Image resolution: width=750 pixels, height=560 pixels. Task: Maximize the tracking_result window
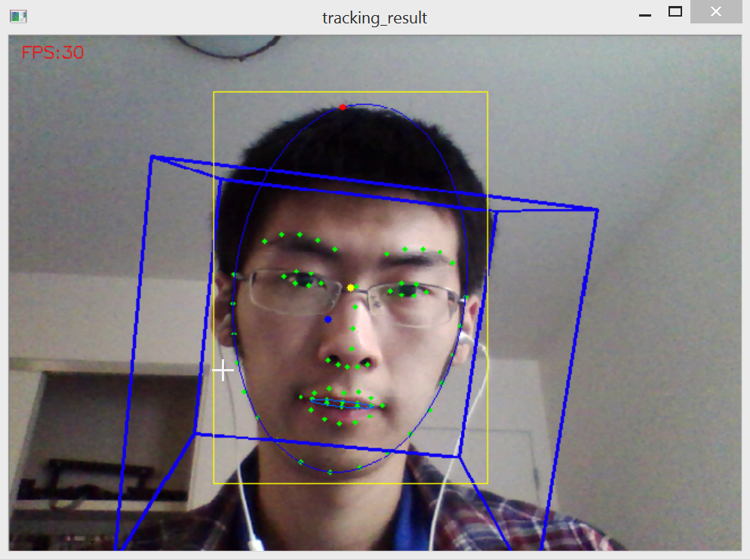click(x=675, y=12)
